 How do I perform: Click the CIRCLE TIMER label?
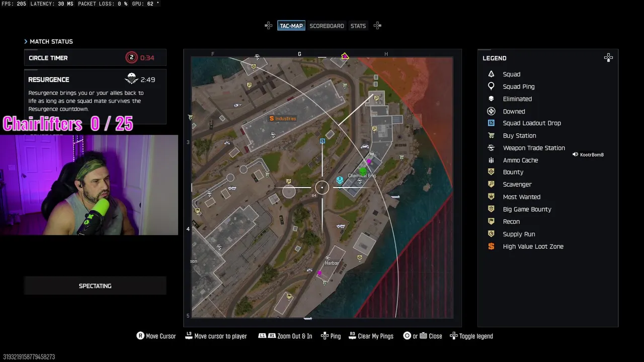point(48,58)
